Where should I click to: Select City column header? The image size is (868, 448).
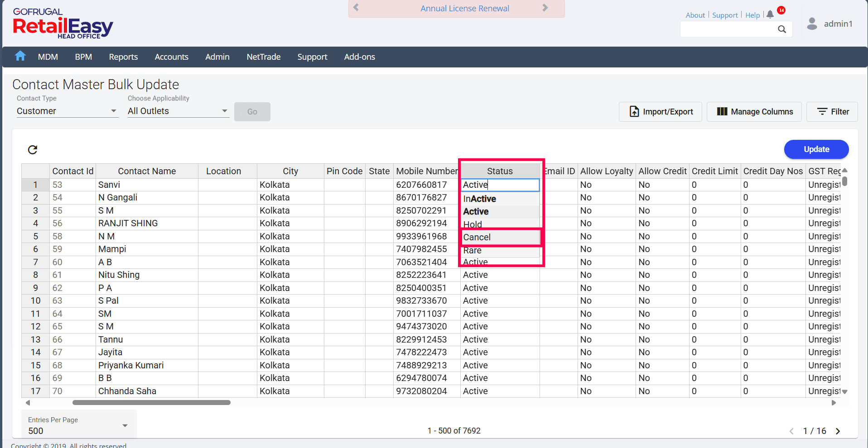tap(290, 171)
